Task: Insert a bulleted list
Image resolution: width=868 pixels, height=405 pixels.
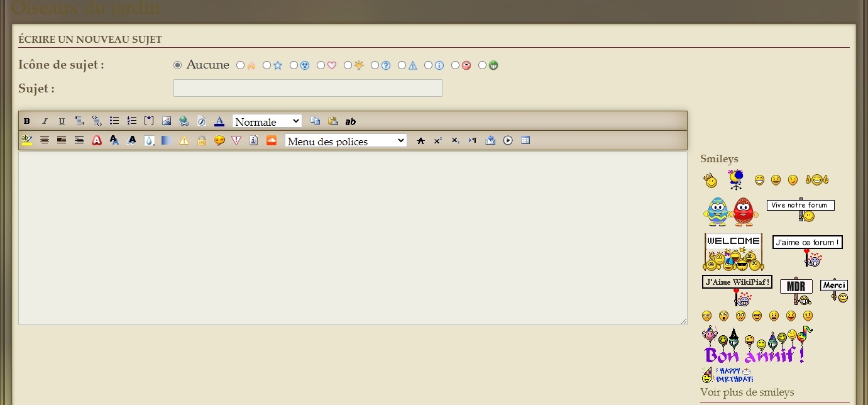Action: tap(114, 121)
